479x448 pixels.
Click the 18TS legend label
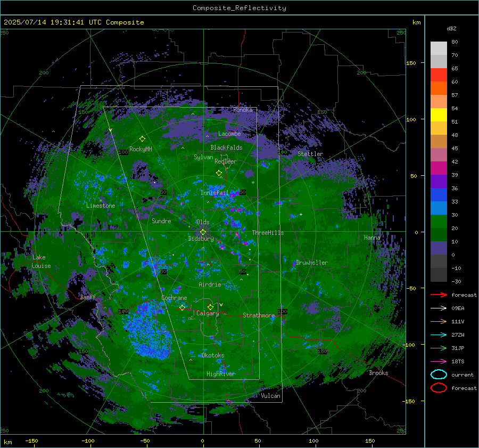458,362
